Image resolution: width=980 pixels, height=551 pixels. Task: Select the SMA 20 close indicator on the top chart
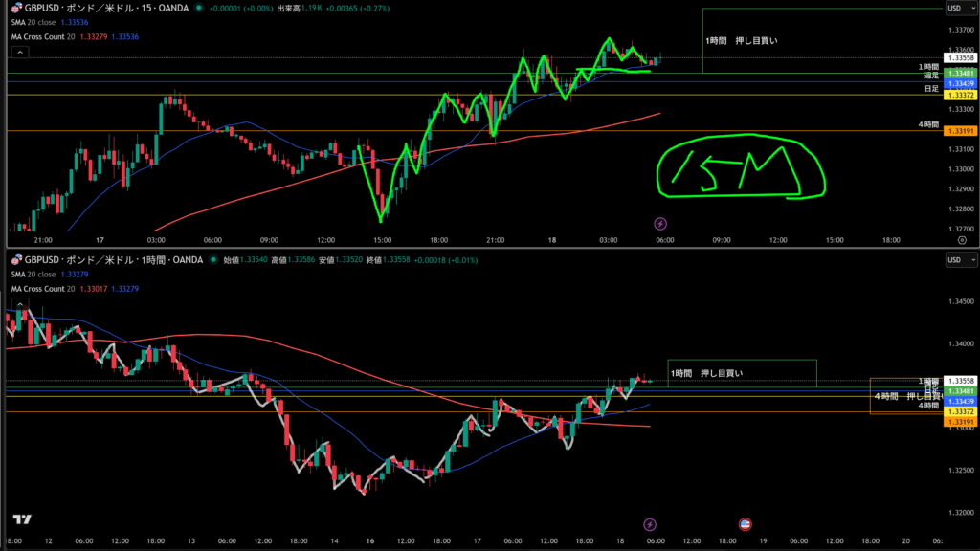pos(34,22)
